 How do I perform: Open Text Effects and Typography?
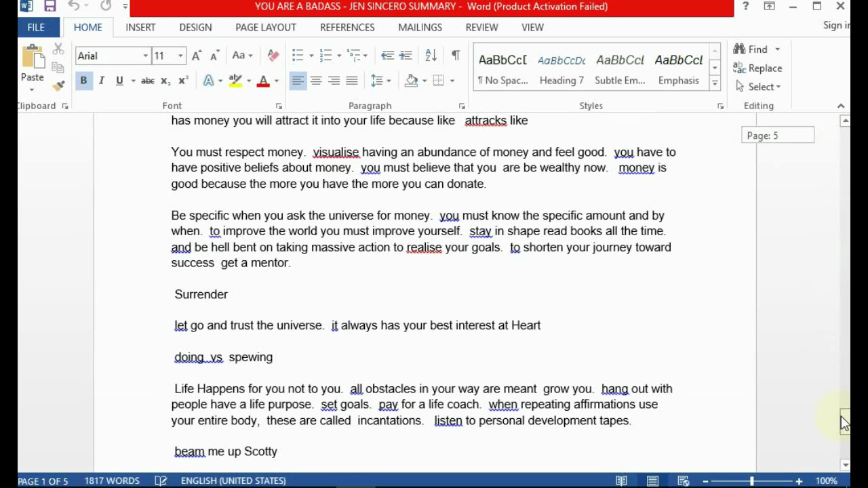(209, 81)
